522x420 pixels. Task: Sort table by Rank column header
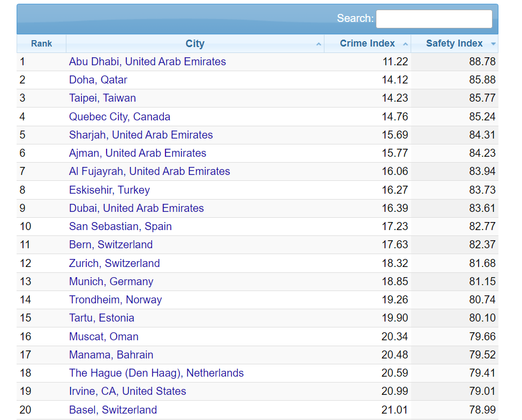pos(41,43)
